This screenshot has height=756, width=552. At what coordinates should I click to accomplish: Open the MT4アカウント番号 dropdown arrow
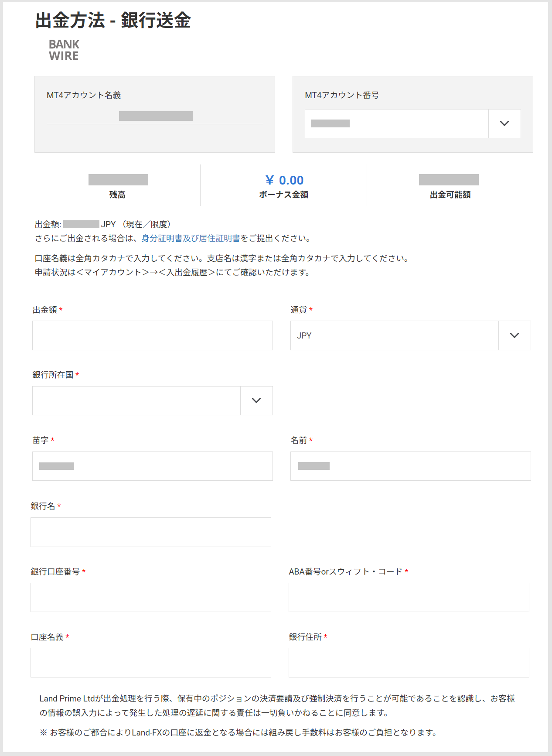[x=504, y=123]
